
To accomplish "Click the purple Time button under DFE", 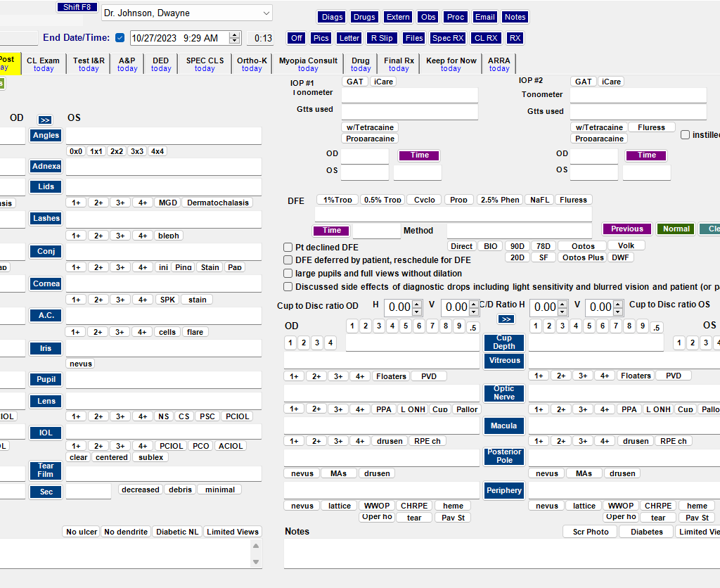I will pyautogui.click(x=331, y=231).
